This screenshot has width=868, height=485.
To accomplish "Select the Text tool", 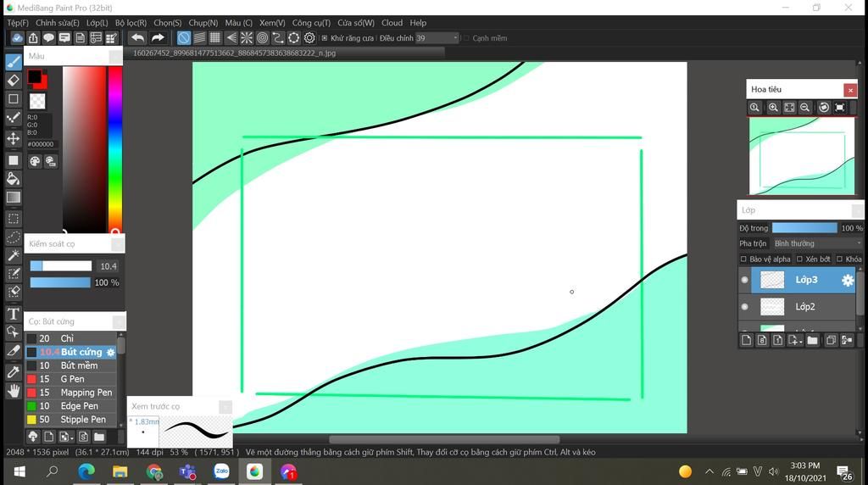I will pos(14,314).
